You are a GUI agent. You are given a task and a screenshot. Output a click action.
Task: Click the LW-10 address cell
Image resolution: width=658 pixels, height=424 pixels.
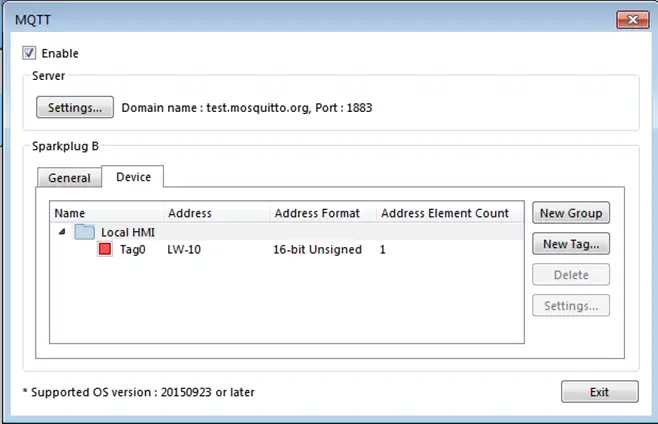coord(184,250)
